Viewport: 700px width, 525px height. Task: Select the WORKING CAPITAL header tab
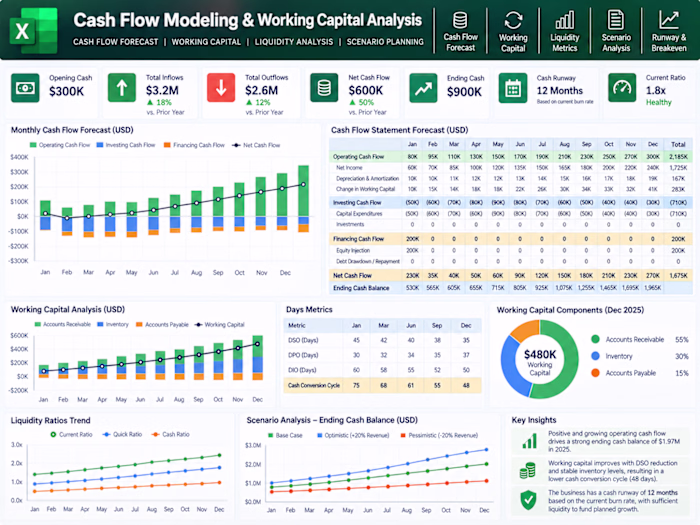(x=206, y=42)
